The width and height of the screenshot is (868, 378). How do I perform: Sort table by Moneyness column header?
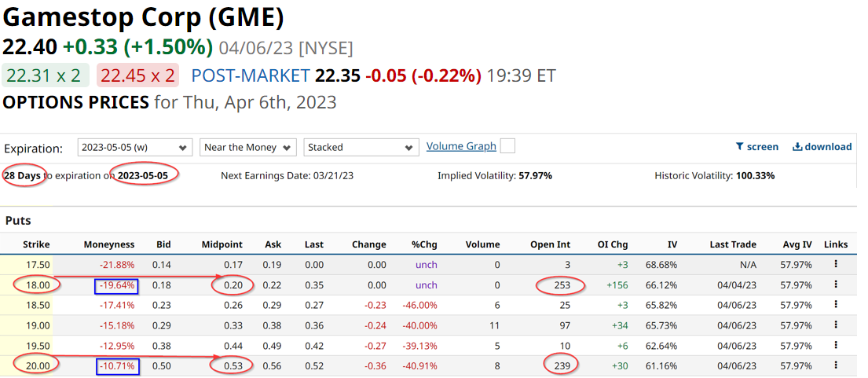[x=109, y=244]
